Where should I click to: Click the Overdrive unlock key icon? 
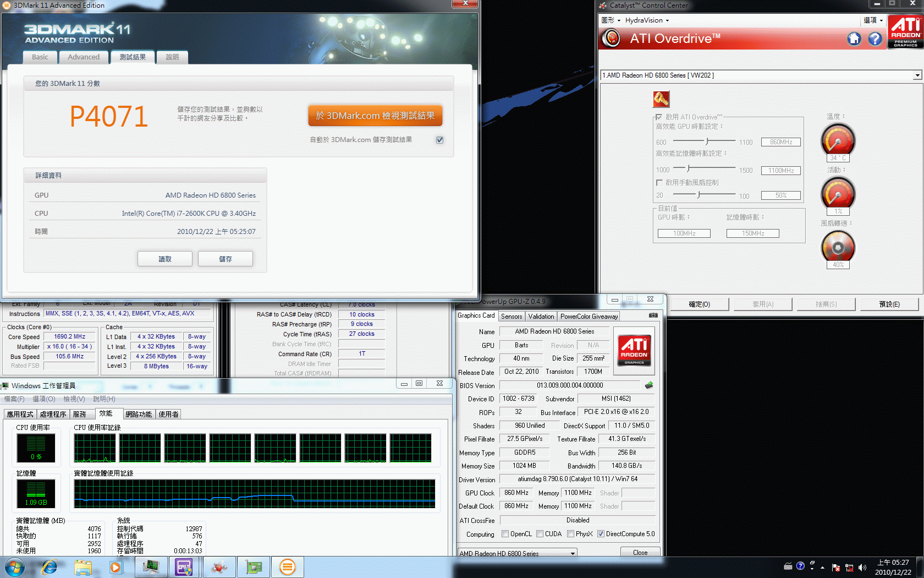coord(661,99)
